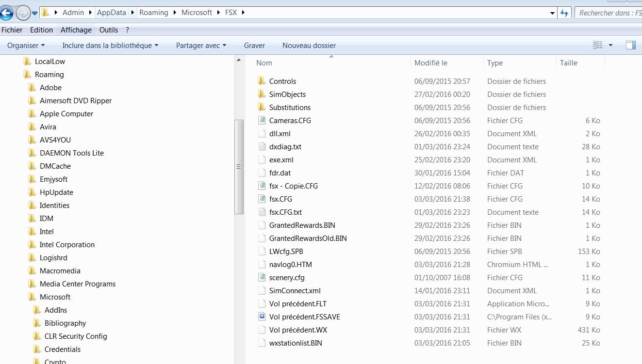This screenshot has height=364, width=642.
Task: Select the fsx.CFG.txt file icon
Action: tap(262, 212)
